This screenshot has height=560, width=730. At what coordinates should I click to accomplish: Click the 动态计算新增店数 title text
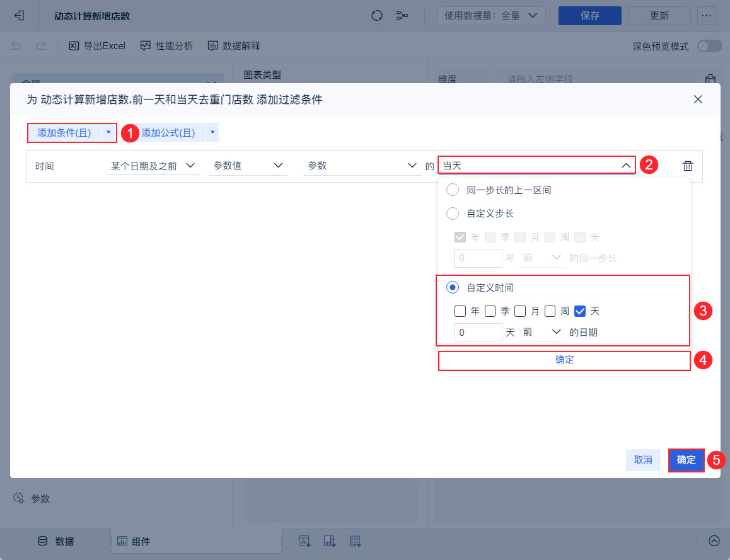[91, 16]
